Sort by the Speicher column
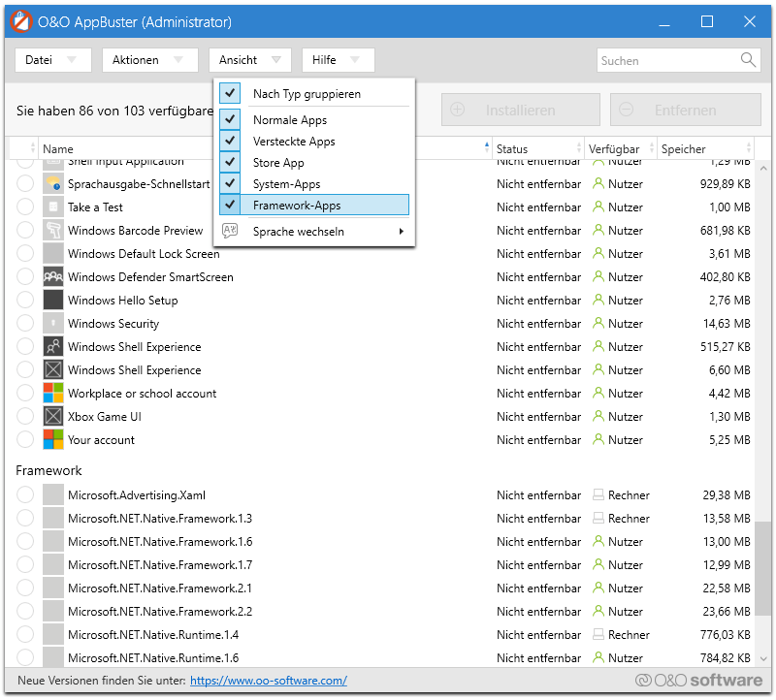The height and width of the screenshot is (700, 776). coord(706,148)
